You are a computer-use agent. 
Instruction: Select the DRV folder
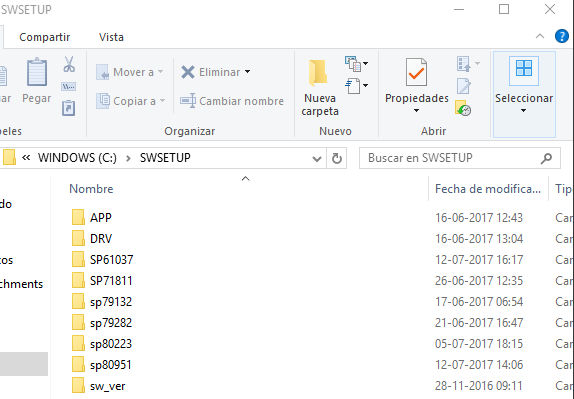(x=101, y=239)
